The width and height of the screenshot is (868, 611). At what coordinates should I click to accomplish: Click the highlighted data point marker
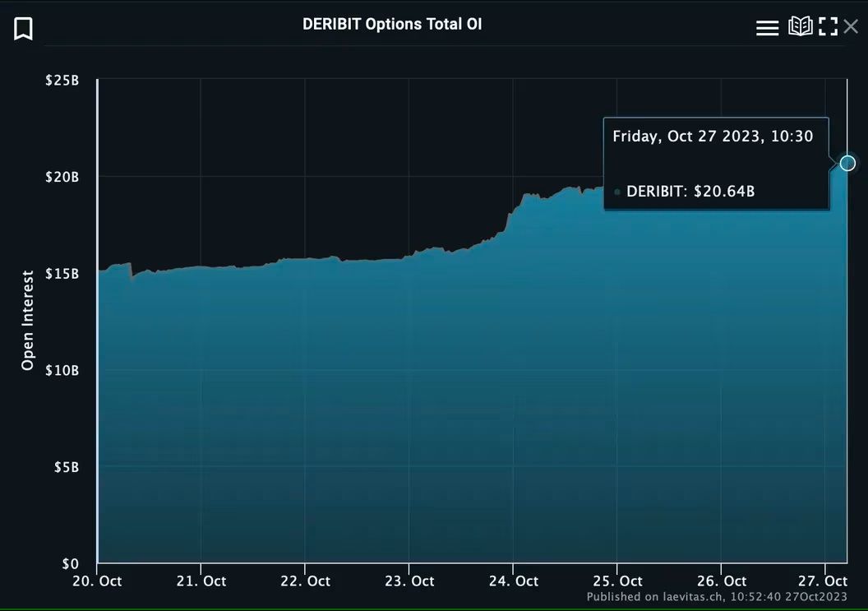847,163
